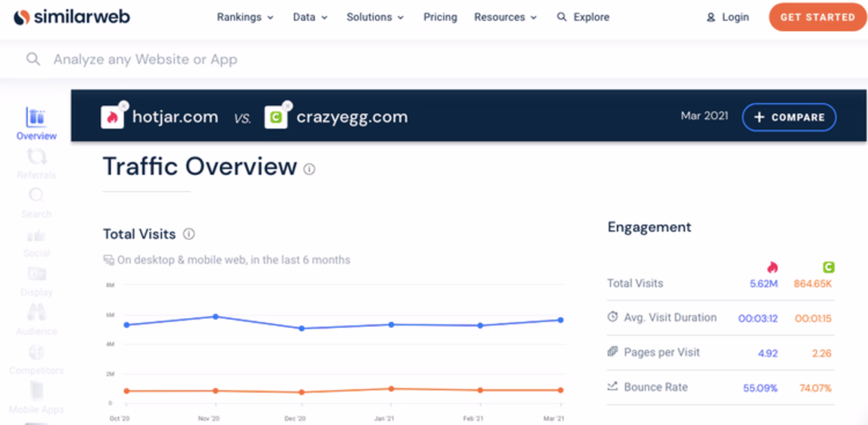
Task: Open the Competitors section
Action: tap(36, 355)
